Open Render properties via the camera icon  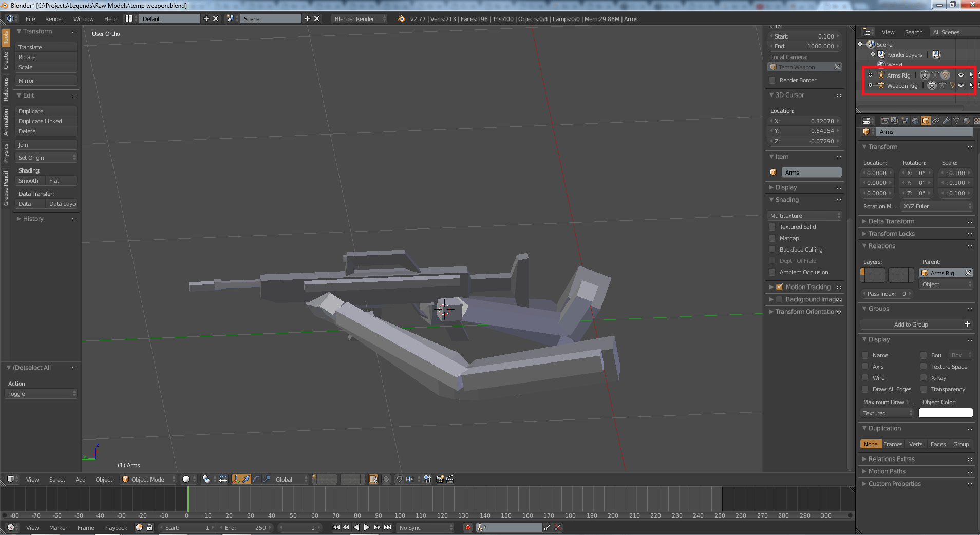point(885,120)
